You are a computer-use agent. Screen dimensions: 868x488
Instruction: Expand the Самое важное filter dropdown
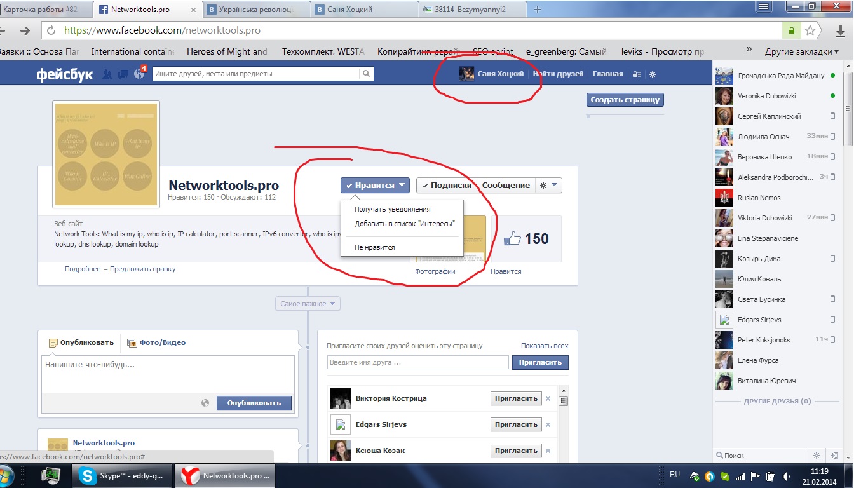pos(308,304)
